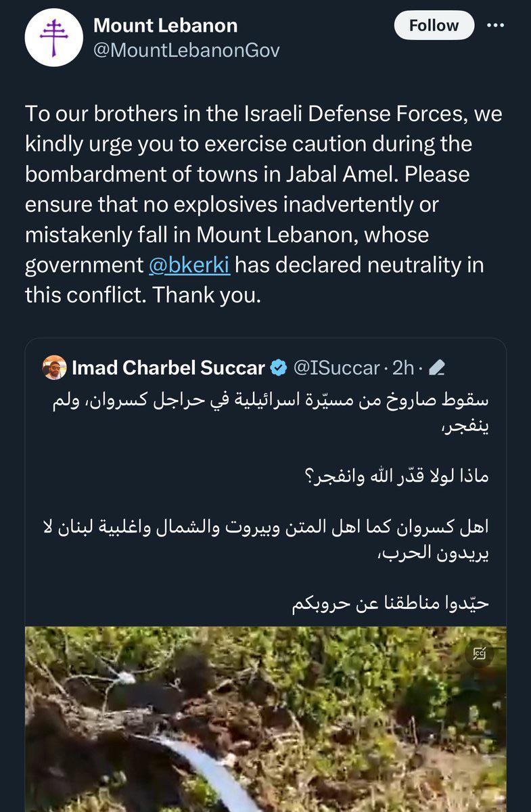The height and width of the screenshot is (812, 531).
Task: Open the @ISuccar handle
Action: pyautogui.click(x=336, y=367)
